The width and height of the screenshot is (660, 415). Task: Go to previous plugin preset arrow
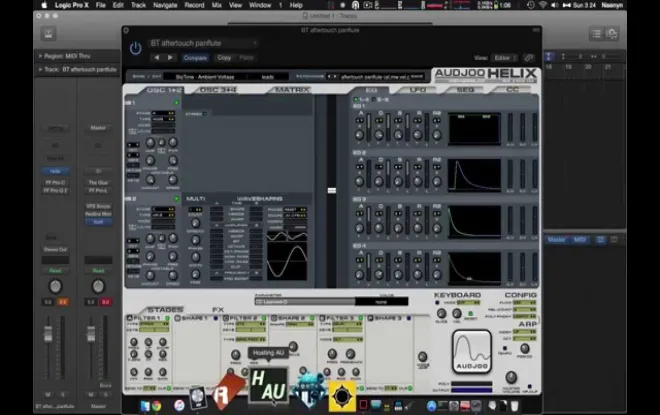157,58
